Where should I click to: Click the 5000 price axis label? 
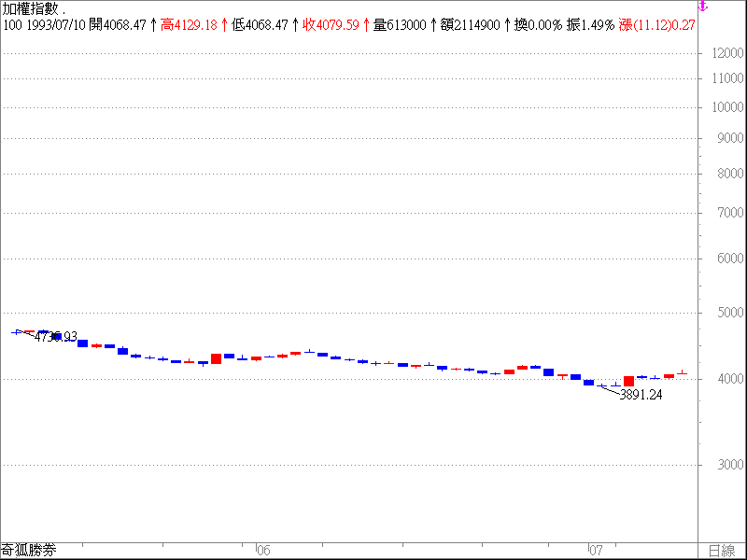[x=727, y=313]
